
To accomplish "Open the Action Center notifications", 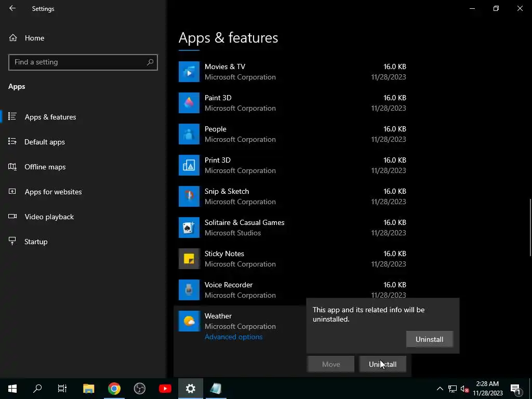I will pyautogui.click(x=515, y=389).
